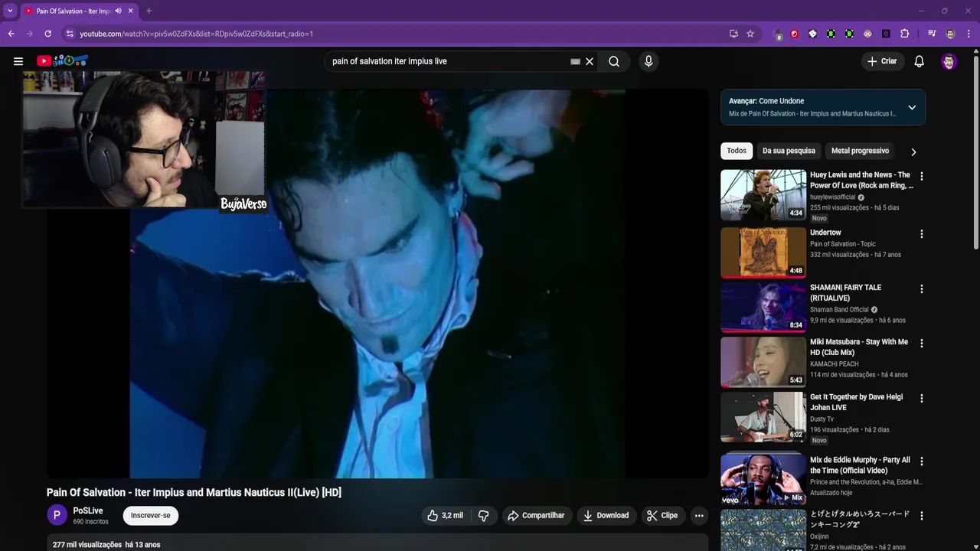Click the hueylewisofficial channel name

(833, 197)
